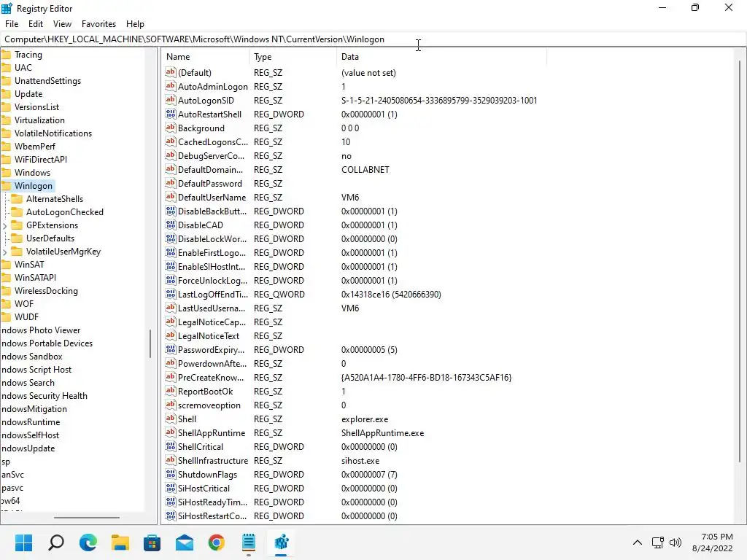Click the COLLABNET data cell
Image resolution: width=747 pixels, height=560 pixels.
click(365, 169)
